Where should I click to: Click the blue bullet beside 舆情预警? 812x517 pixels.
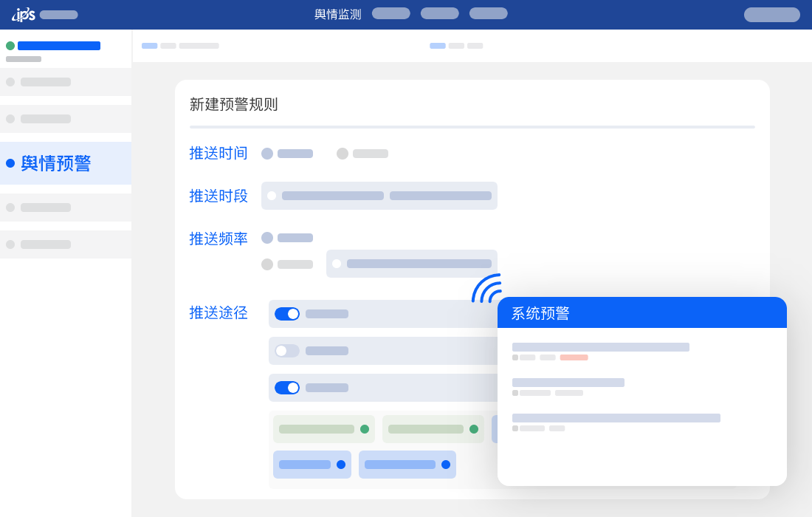pyautogui.click(x=10, y=164)
